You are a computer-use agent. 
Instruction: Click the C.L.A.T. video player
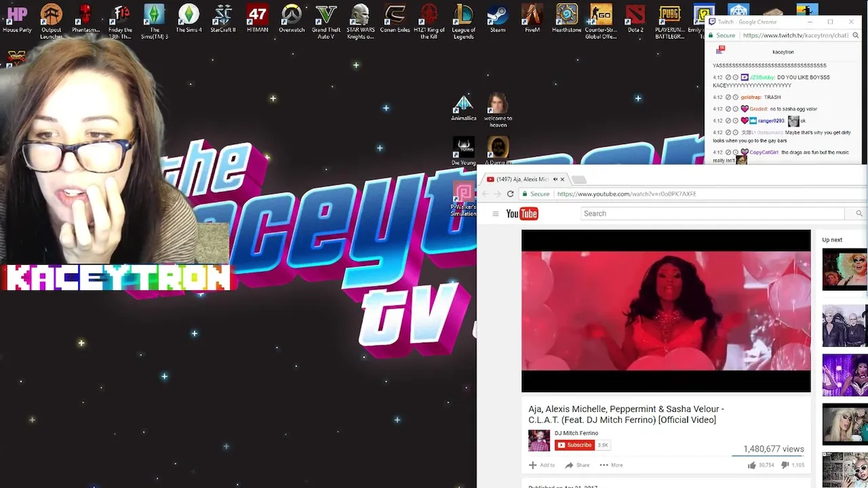666,311
